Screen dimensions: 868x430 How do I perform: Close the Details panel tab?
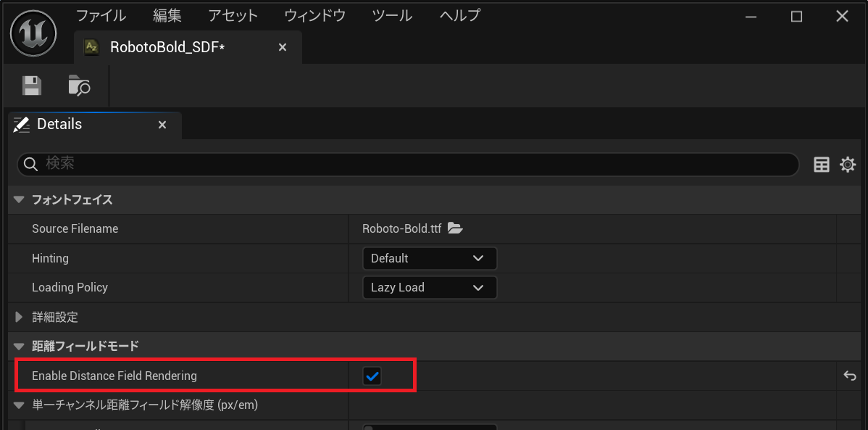click(x=162, y=125)
